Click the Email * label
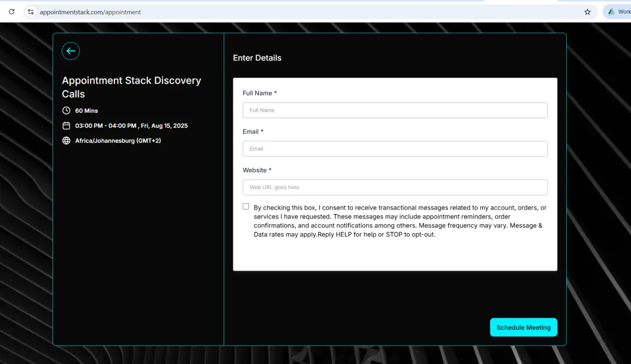 [x=253, y=131]
